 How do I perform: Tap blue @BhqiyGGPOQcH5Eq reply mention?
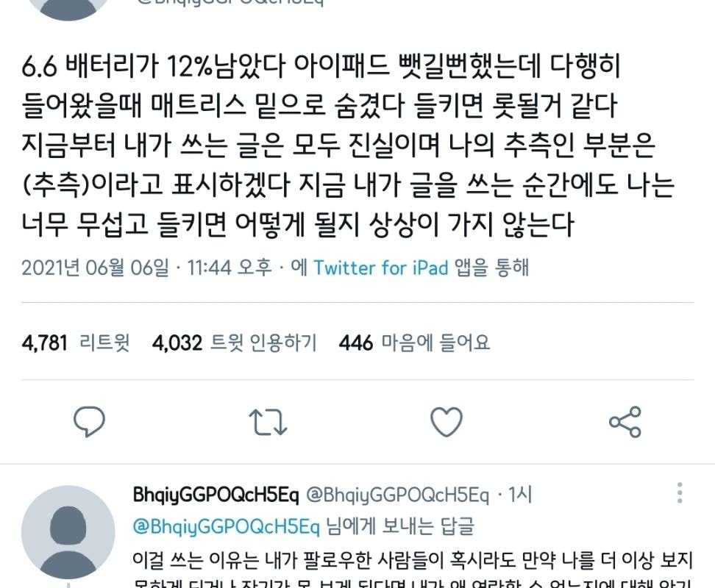pyautogui.click(x=226, y=526)
